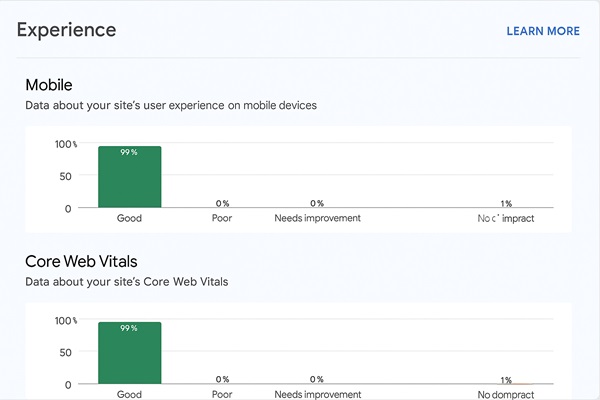Click the Experience section heading
Image resolution: width=600 pixels, height=400 pixels.
[x=67, y=30]
